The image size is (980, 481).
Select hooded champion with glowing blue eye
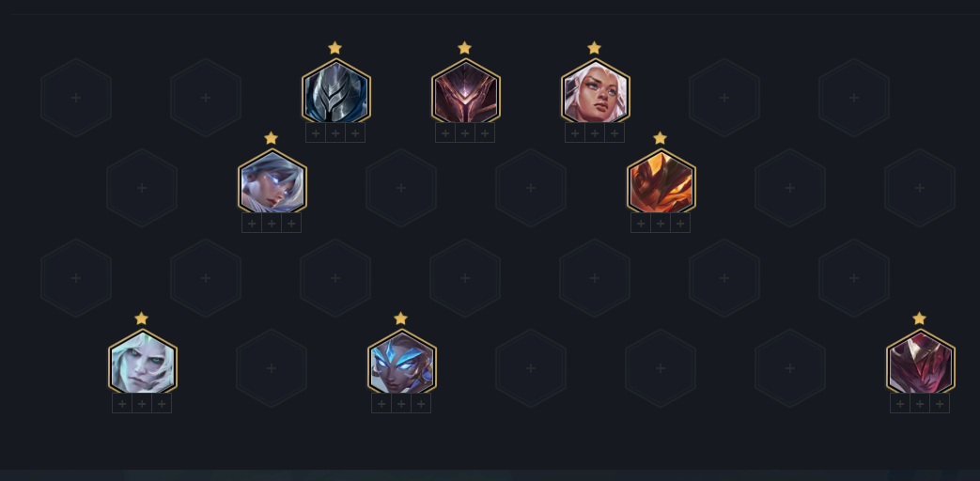coord(272,181)
